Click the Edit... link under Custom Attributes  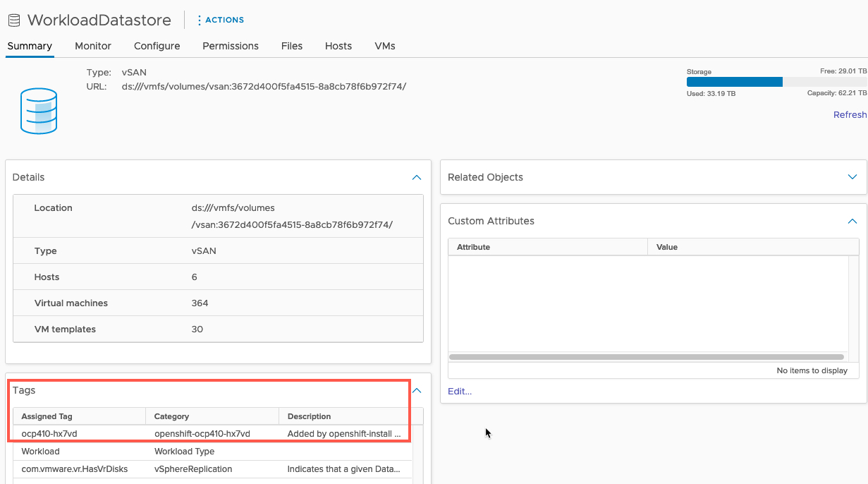[x=460, y=391]
